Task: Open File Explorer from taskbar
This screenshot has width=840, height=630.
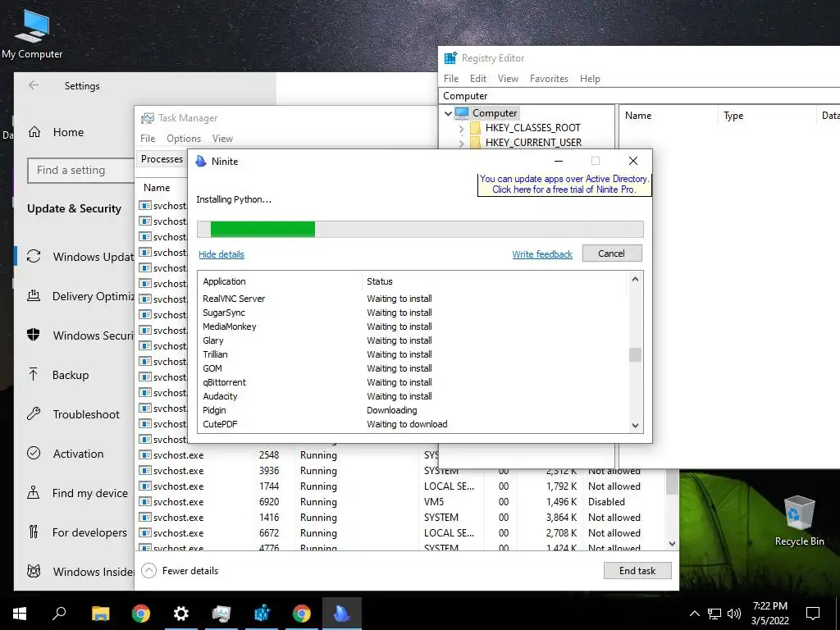Action: (100, 614)
